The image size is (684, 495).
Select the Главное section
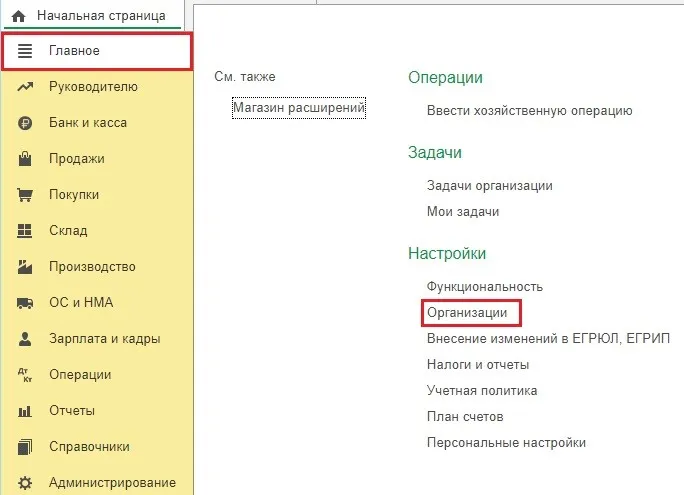(x=97, y=51)
